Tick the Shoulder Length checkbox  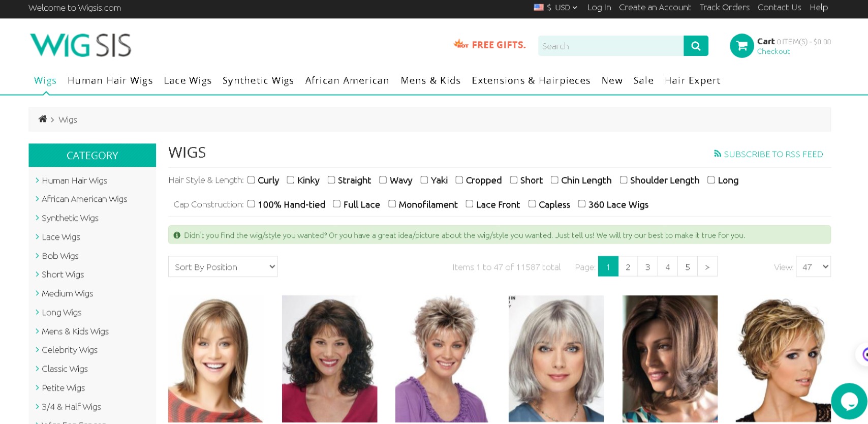(x=624, y=180)
